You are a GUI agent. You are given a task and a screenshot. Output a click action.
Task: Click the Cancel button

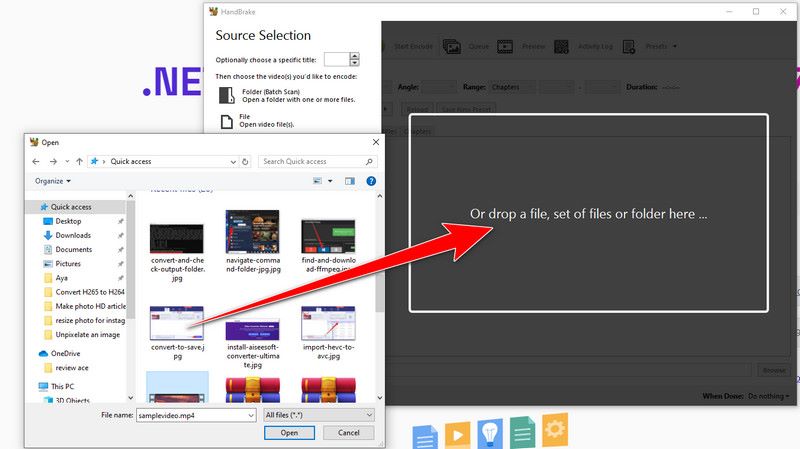point(349,433)
